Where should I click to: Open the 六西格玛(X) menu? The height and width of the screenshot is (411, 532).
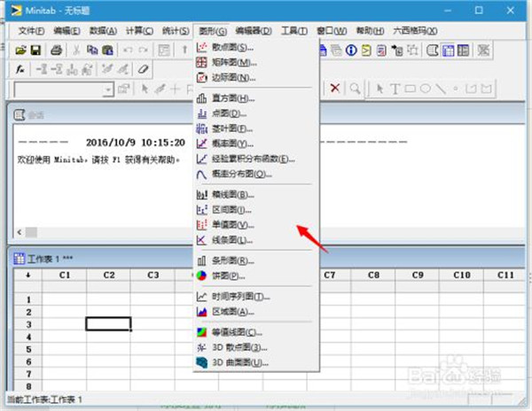415,31
